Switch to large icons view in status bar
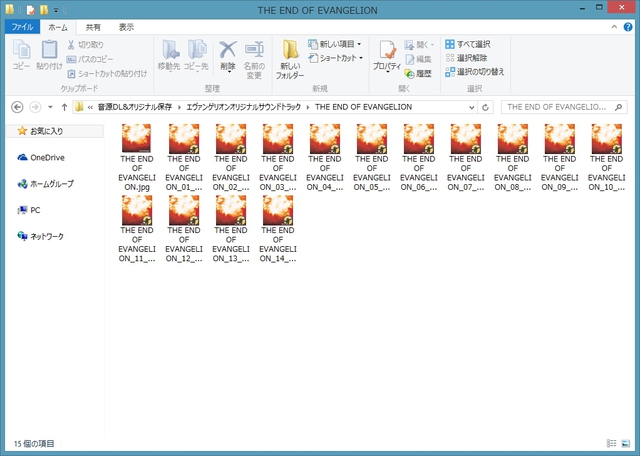Screen dimensions: 640x456 click(627, 442)
